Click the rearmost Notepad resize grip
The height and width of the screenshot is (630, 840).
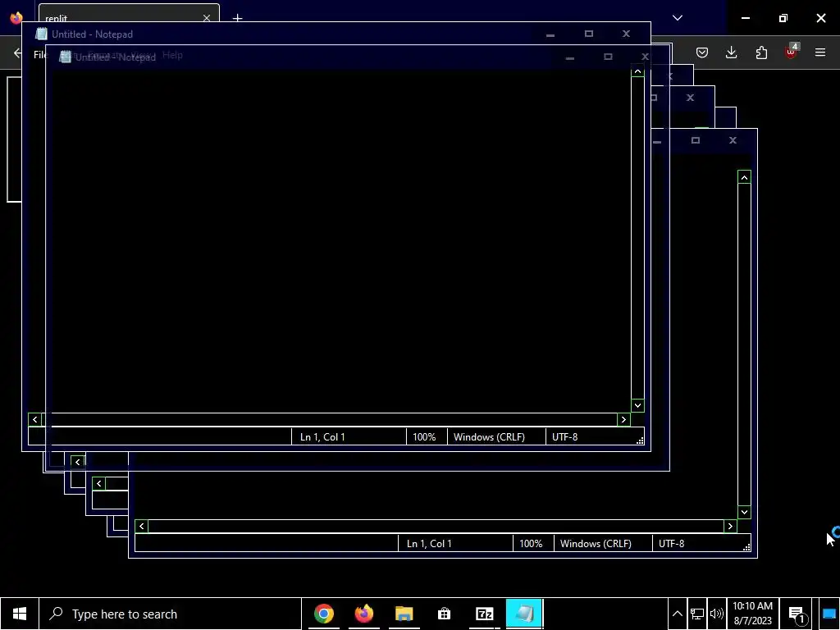[x=746, y=547]
